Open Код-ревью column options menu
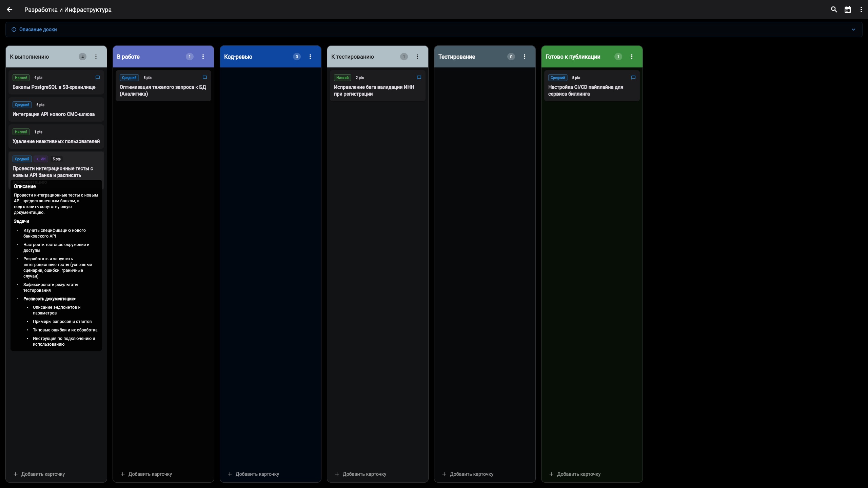 click(310, 57)
